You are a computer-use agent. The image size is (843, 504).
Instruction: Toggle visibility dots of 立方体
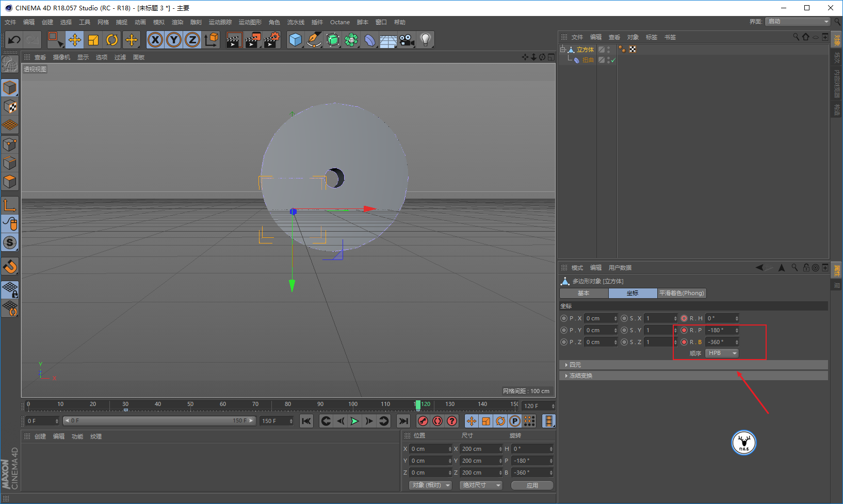(x=609, y=50)
